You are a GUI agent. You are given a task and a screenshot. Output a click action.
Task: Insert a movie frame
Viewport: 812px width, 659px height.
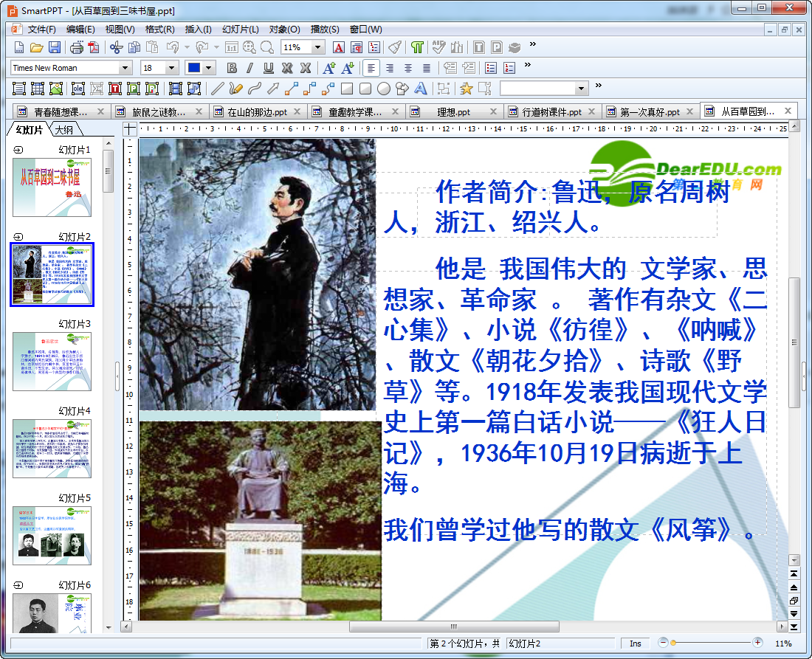coord(176,89)
